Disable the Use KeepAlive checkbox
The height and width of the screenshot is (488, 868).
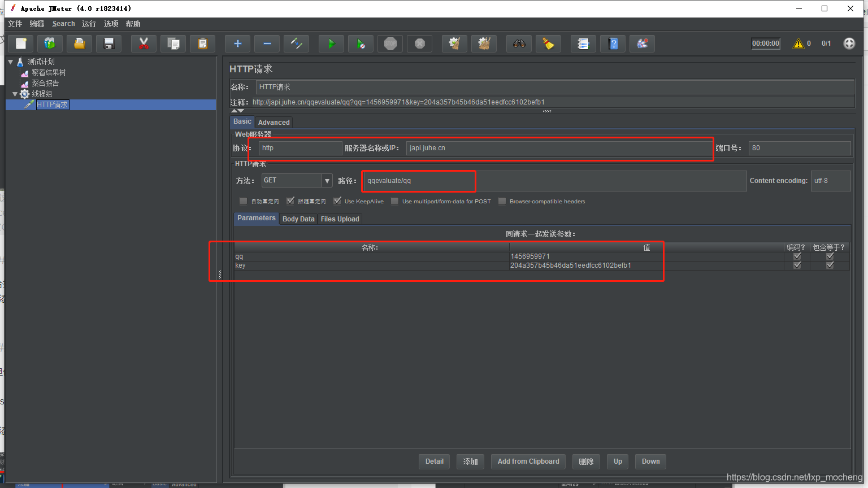pos(337,201)
